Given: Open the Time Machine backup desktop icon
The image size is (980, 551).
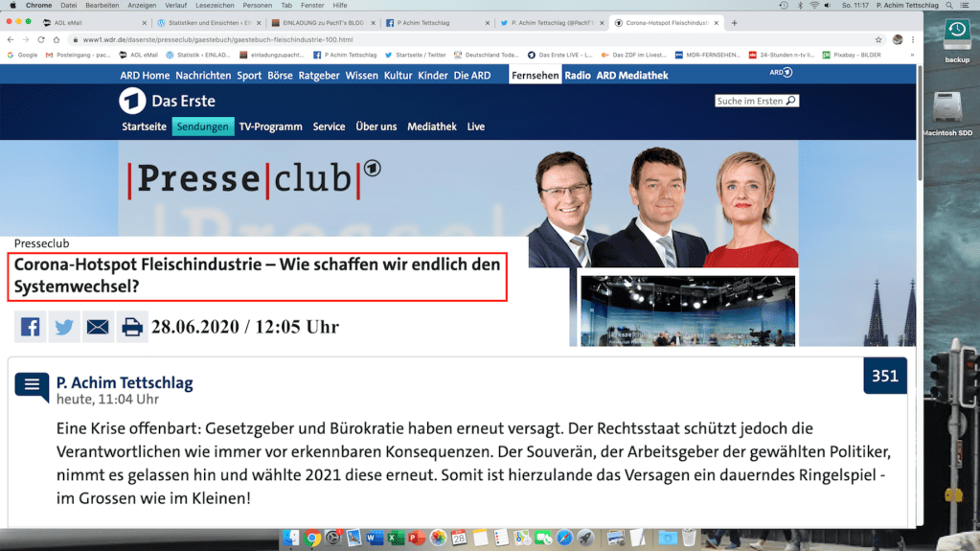Looking at the screenshot, I should pos(957,40).
